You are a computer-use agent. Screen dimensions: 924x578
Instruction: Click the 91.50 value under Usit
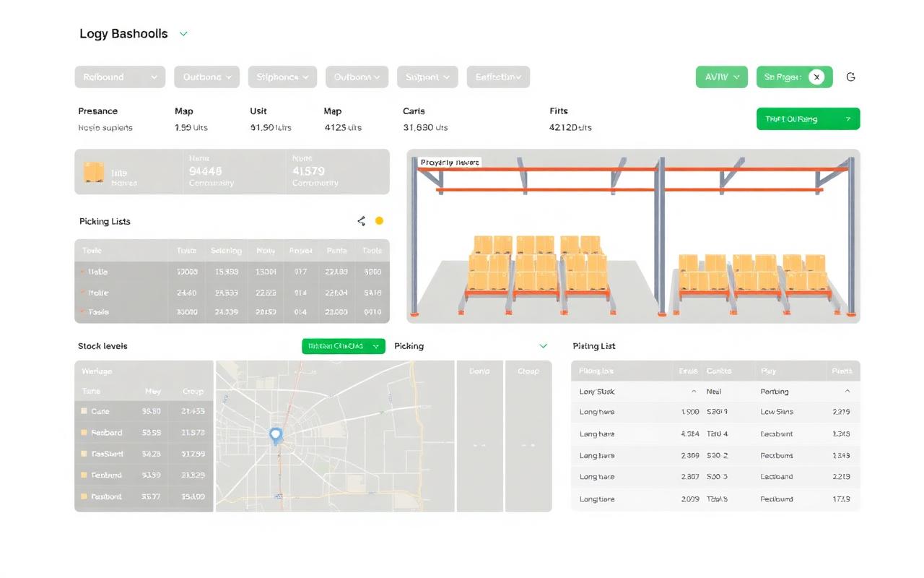click(x=271, y=128)
